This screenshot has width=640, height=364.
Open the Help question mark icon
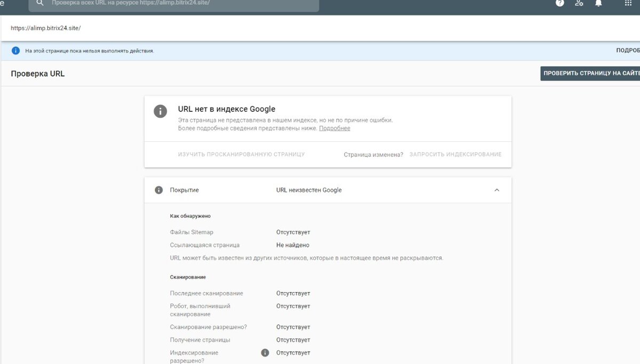(x=559, y=3)
